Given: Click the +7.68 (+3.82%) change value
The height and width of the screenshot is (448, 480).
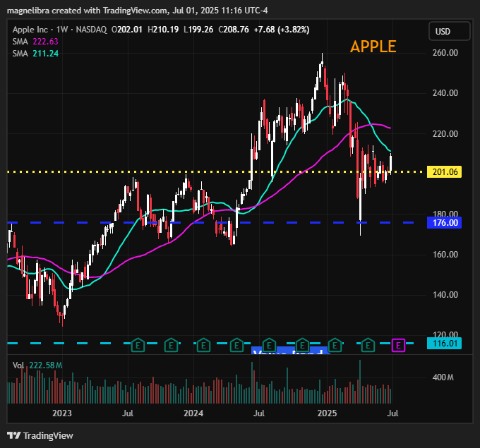Looking at the screenshot, I should coord(282,30).
